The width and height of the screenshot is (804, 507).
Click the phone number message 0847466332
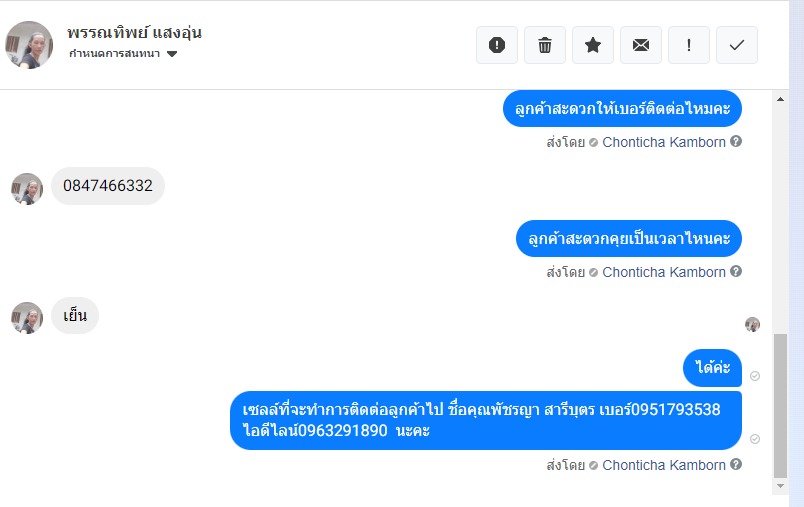point(108,186)
